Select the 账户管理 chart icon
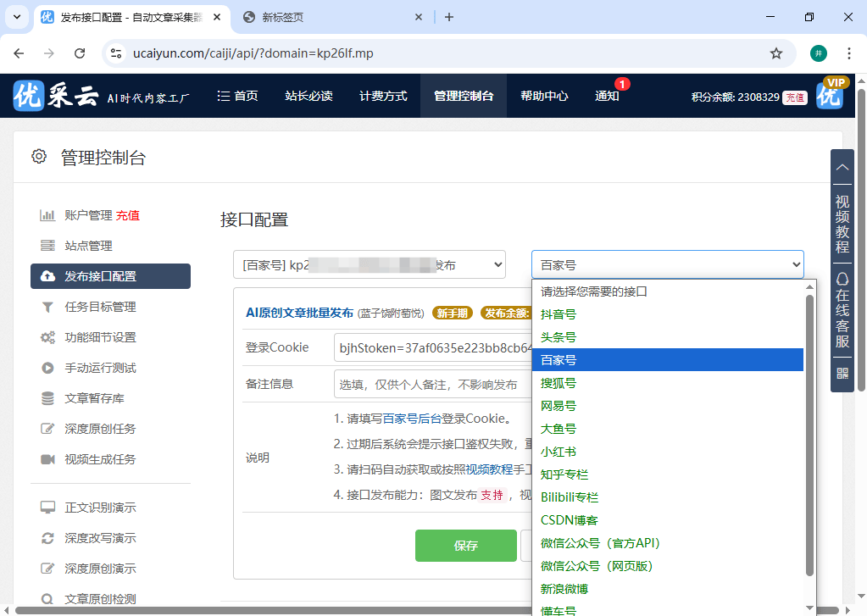Screen dimensions: 867x616 click(x=48, y=215)
